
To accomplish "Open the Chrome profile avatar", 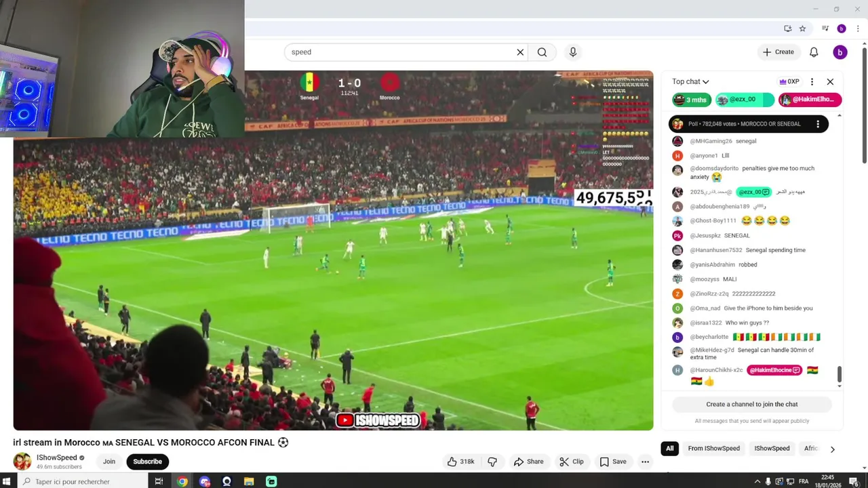I will pyautogui.click(x=842, y=28).
